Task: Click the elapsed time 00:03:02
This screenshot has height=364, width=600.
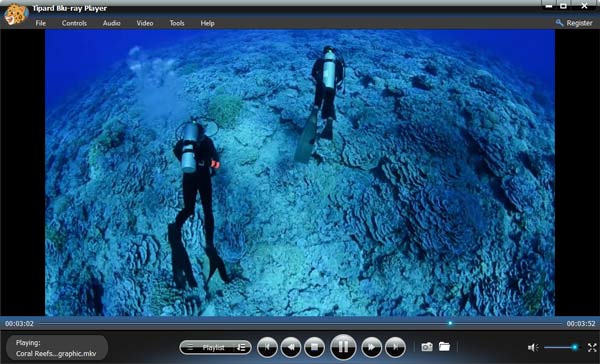Action: (x=19, y=324)
